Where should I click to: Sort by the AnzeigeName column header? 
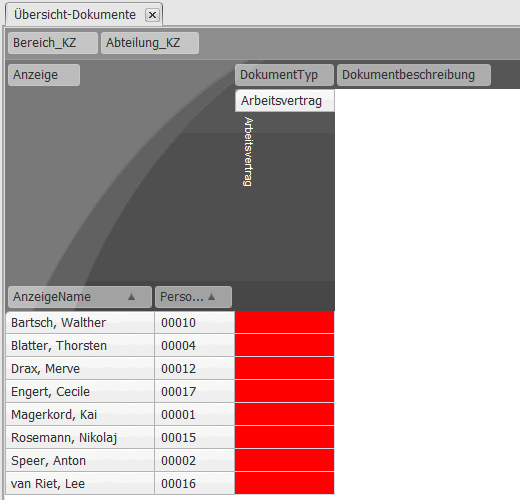point(80,297)
